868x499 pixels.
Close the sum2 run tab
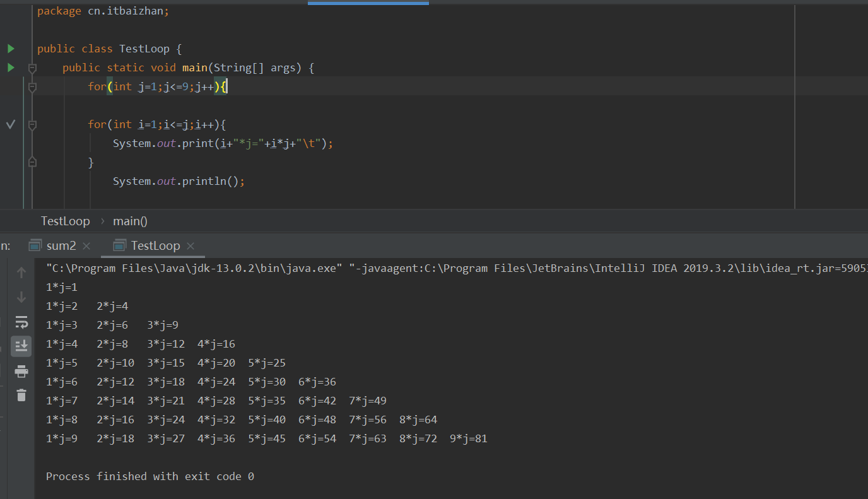(86, 246)
